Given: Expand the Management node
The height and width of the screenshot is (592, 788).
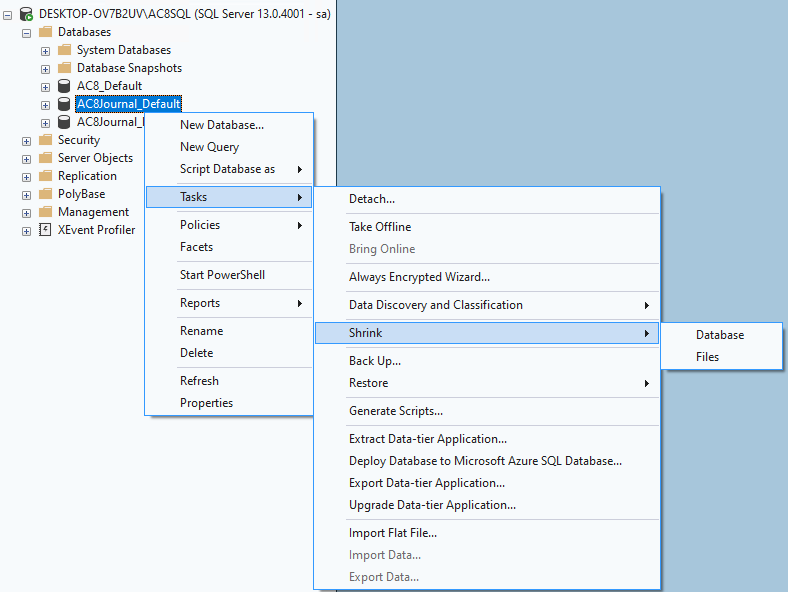Looking at the screenshot, I should pyautogui.click(x=27, y=214).
